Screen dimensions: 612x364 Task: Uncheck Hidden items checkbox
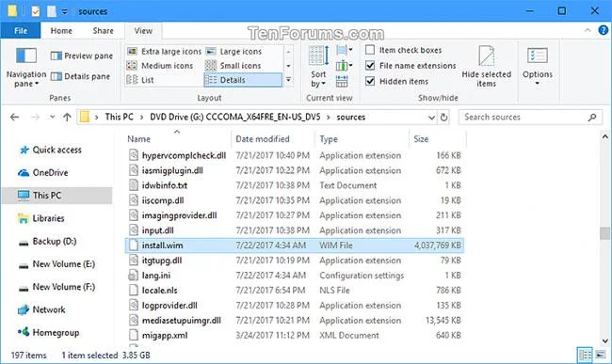tap(370, 81)
